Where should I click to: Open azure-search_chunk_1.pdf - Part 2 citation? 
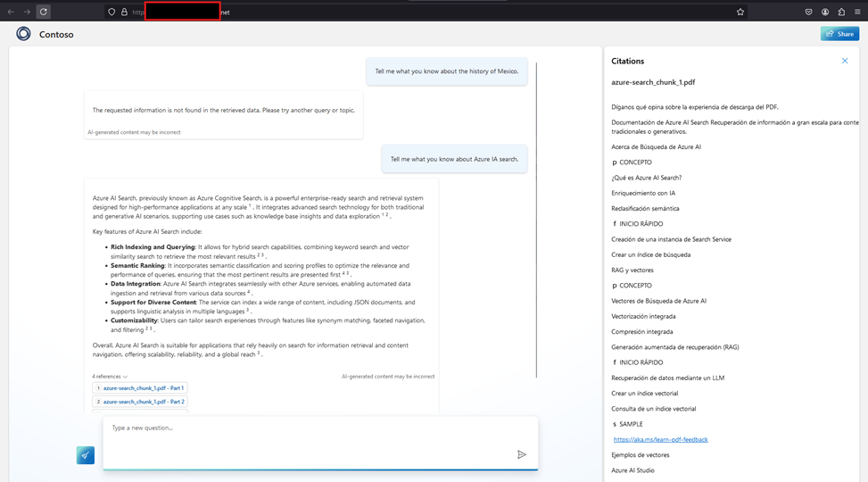tap(143, 402)
